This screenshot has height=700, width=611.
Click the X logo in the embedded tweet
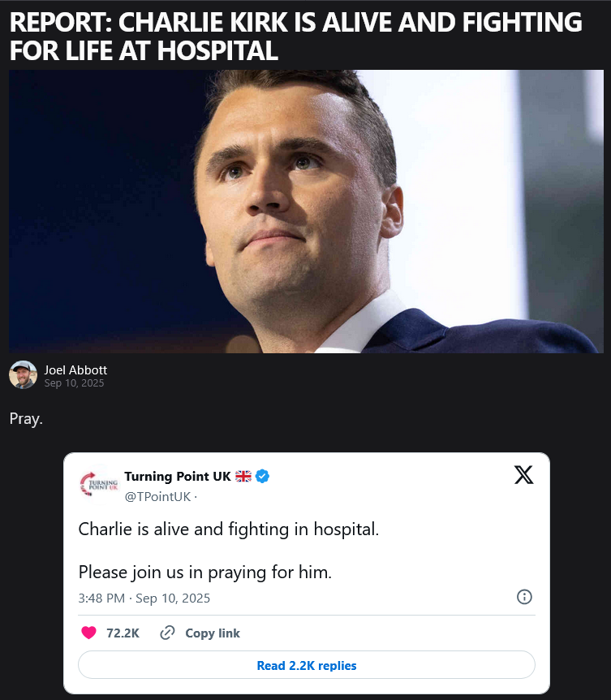tap(523, 476)
